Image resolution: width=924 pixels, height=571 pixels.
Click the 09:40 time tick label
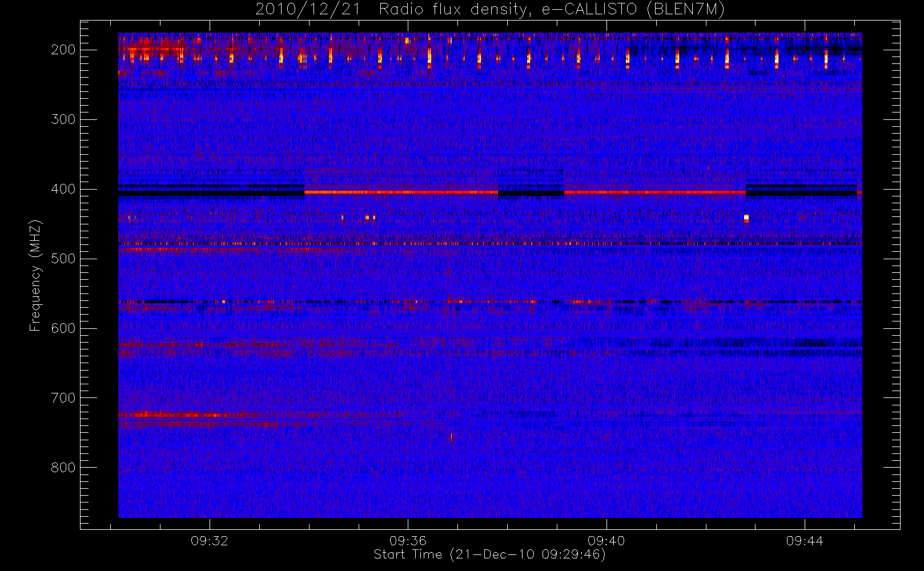606,541
